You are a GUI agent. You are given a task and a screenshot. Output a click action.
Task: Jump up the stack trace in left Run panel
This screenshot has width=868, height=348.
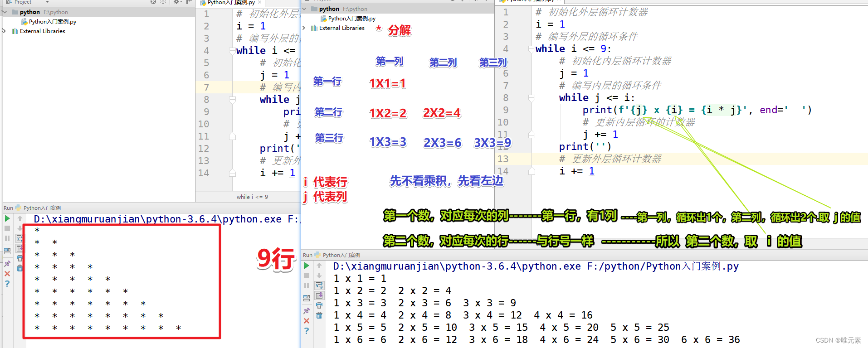coord(20,218)
